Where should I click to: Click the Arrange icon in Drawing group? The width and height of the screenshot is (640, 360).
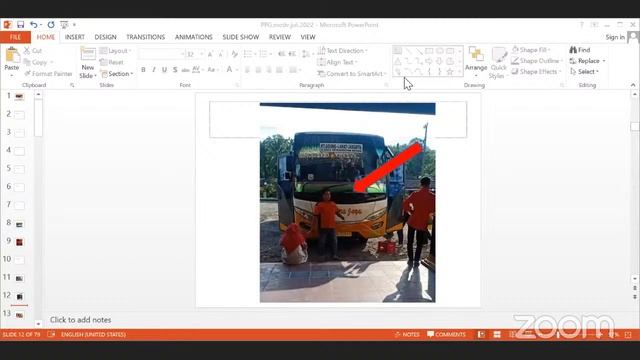[476, 54]
